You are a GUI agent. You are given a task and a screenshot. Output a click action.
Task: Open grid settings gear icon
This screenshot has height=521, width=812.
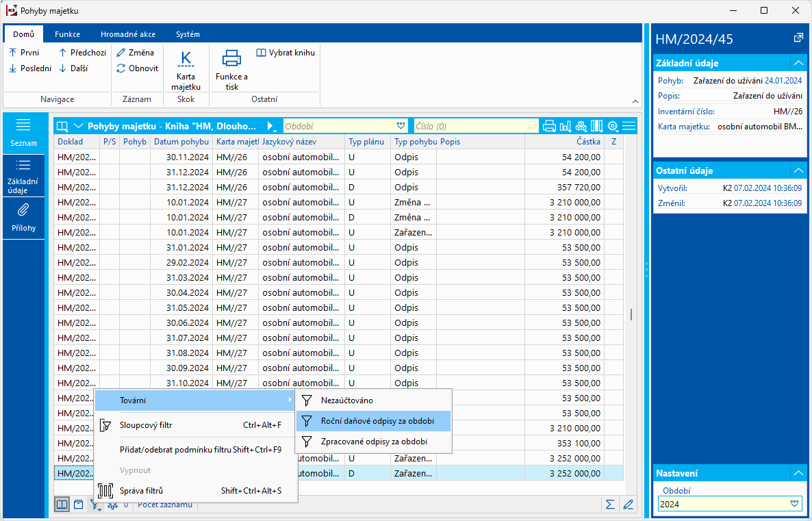[613, 126]
